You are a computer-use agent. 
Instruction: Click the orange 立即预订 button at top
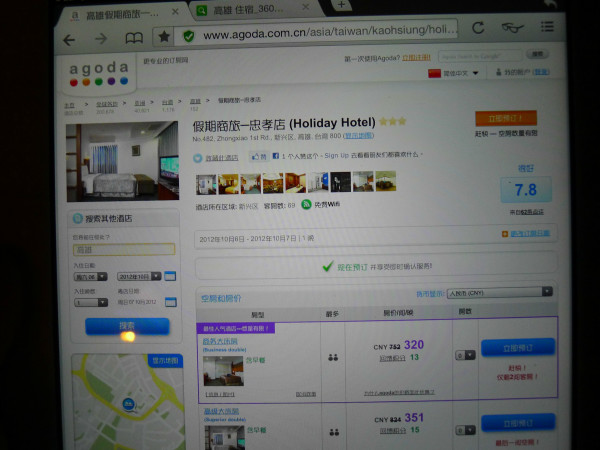(x=505, y=118)
